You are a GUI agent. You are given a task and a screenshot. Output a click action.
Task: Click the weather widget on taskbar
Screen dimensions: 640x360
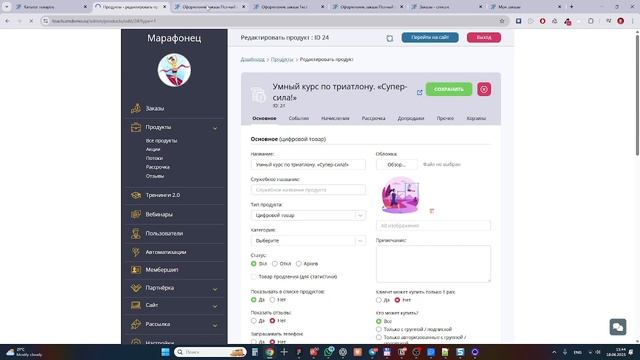pyautogui.click(x=24, y=352)
